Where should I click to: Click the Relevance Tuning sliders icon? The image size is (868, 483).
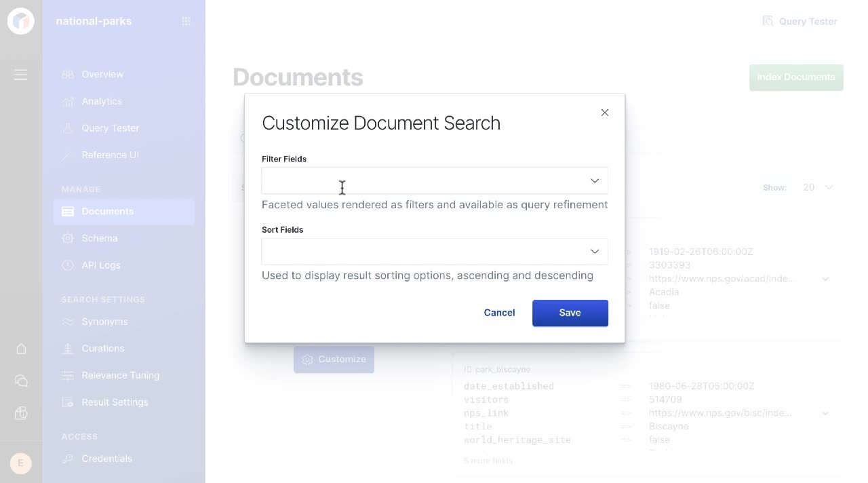coord(67,375)
